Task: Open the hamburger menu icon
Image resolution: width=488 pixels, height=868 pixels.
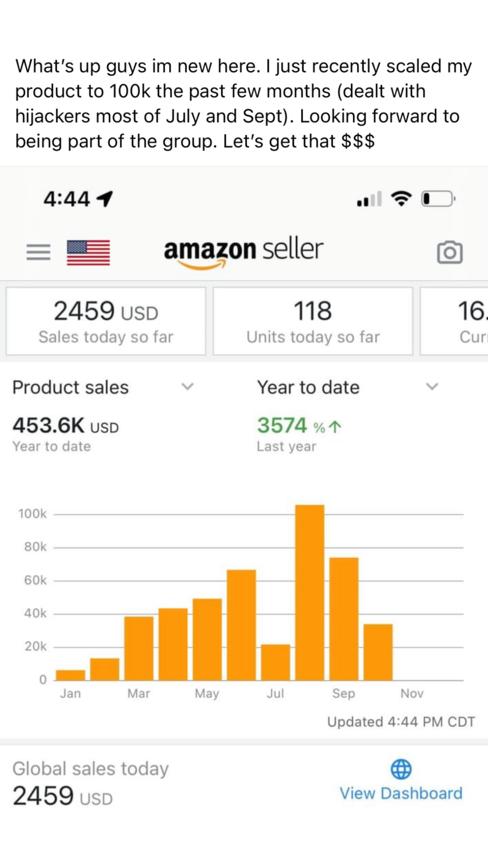Action: tap(38, 252)
